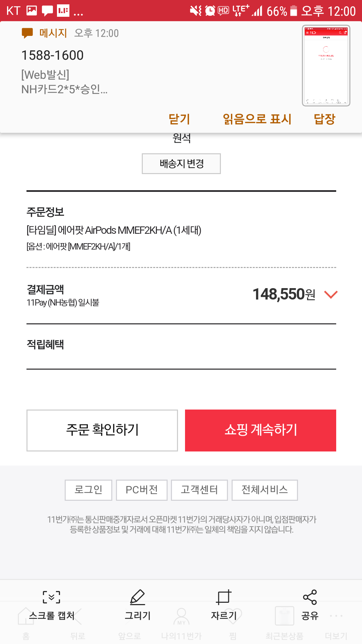This screenshot has width=362, height=644.
Task: Tap 답장 to reply to message
Action: pyautogui.click(x=324, y=119)
